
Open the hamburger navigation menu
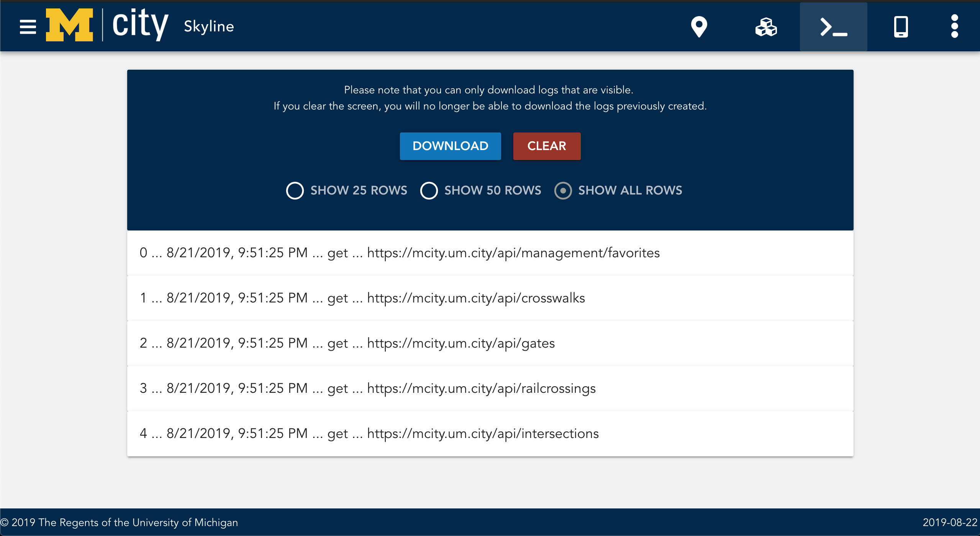coord(28,27)
